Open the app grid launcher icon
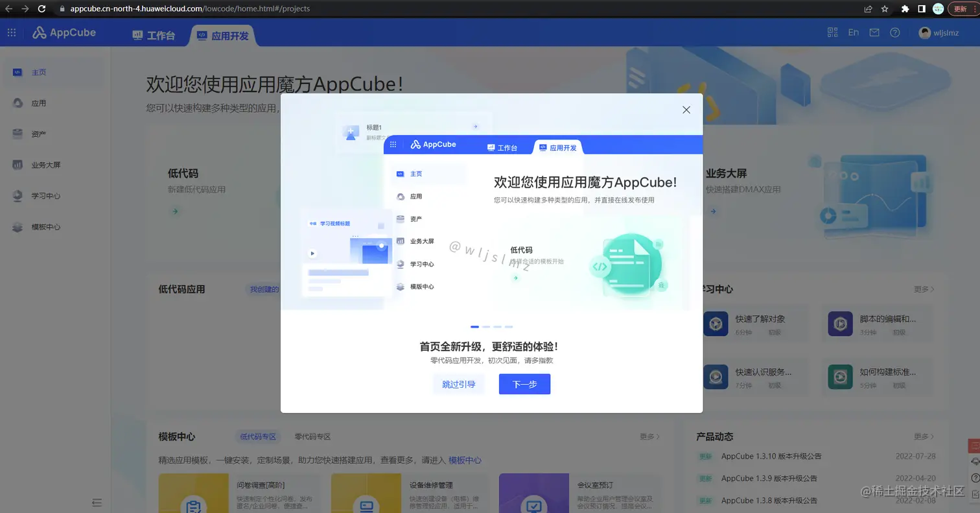The image size is (980, 513). click(x=12, y=33)
